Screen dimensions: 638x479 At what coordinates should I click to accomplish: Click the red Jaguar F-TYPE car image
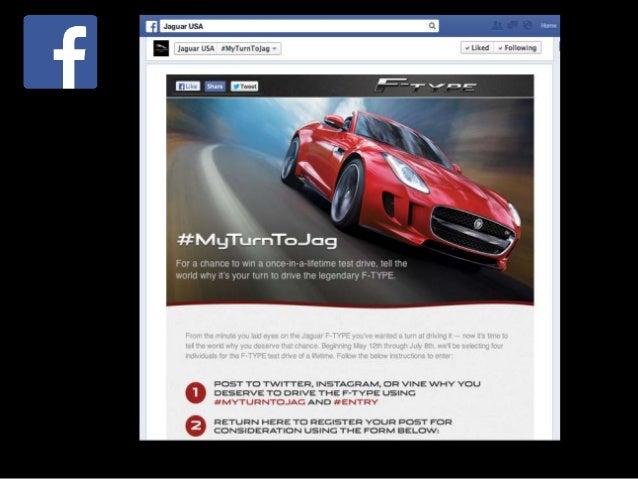[401, 188]
